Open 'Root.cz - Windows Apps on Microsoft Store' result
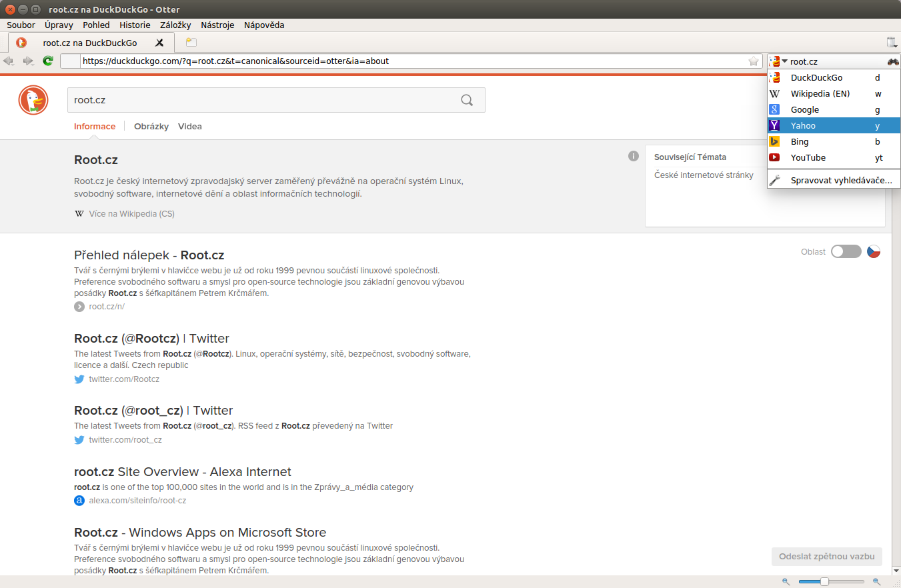Screen dimensions: 901x588 click(x=200, y=532)
